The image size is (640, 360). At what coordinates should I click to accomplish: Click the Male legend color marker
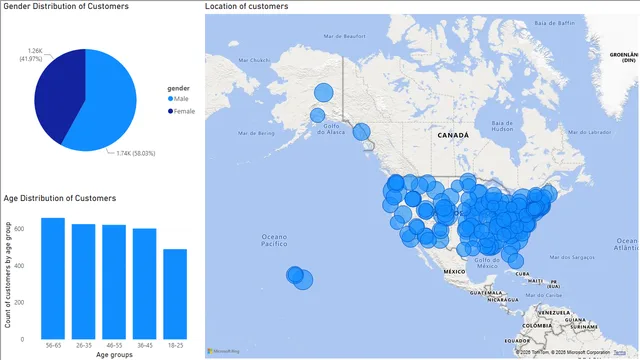(170, 99)
